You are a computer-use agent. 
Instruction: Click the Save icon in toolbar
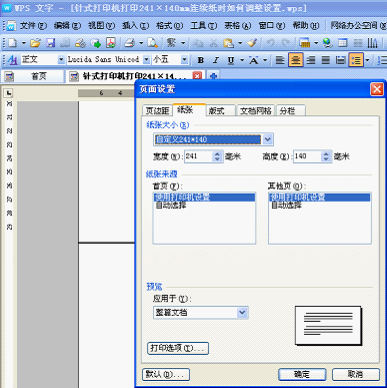50,43
